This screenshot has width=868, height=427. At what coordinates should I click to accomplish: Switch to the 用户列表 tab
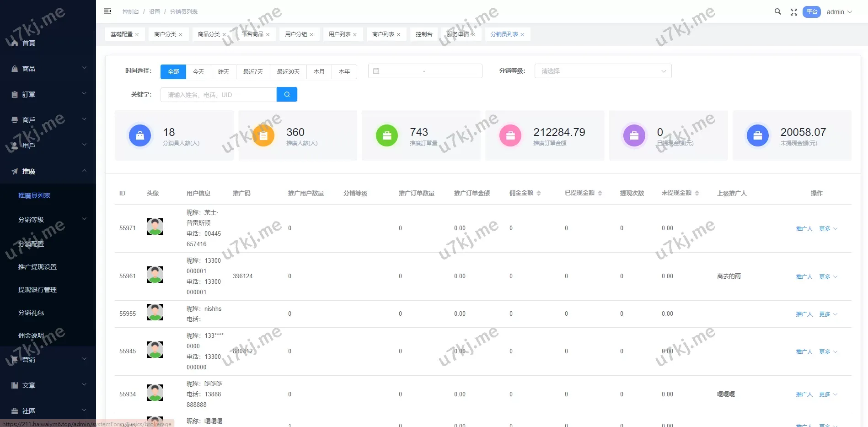tap(339, 34)
